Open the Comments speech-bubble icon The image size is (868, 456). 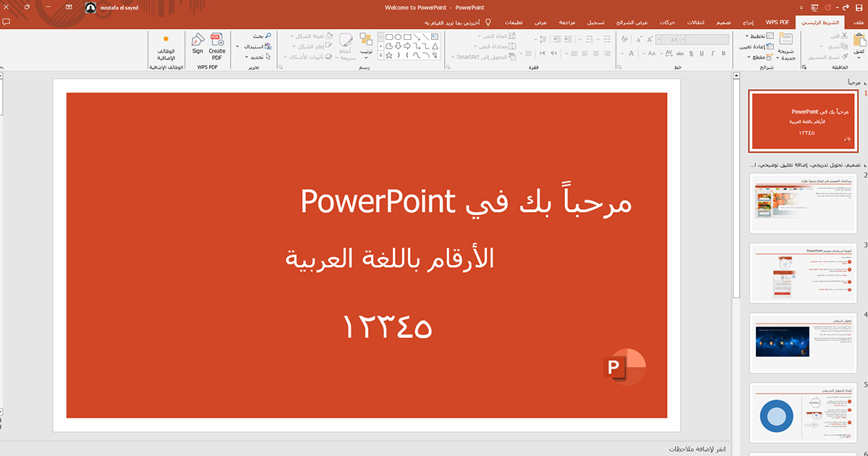[x=6, y=22]
